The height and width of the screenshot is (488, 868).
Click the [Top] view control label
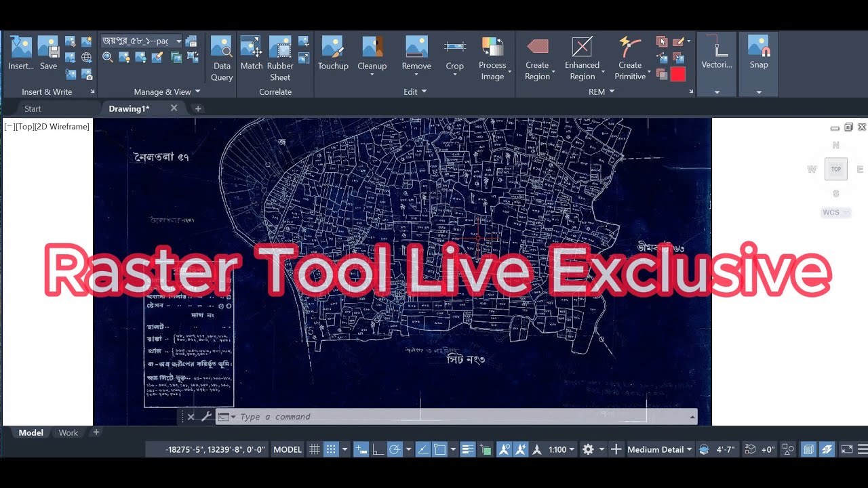[x=24, y=127]
